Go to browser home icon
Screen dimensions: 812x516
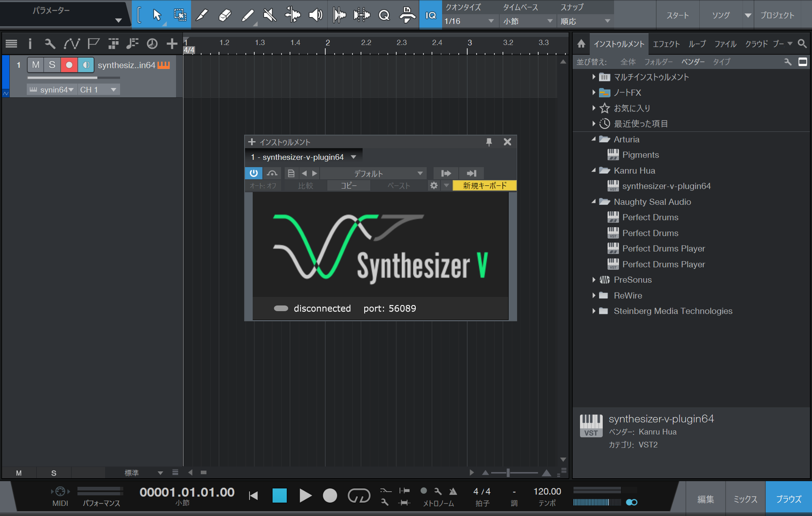(x=581, y=43)
